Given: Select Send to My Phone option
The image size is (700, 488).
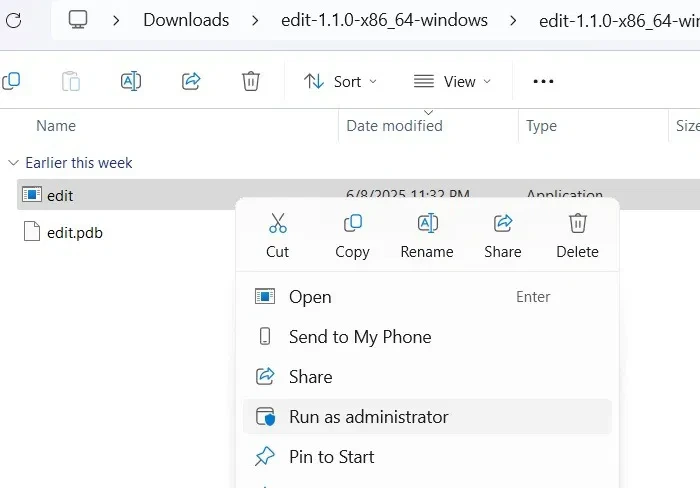Looking at the screenshot, I should (360, 337).
